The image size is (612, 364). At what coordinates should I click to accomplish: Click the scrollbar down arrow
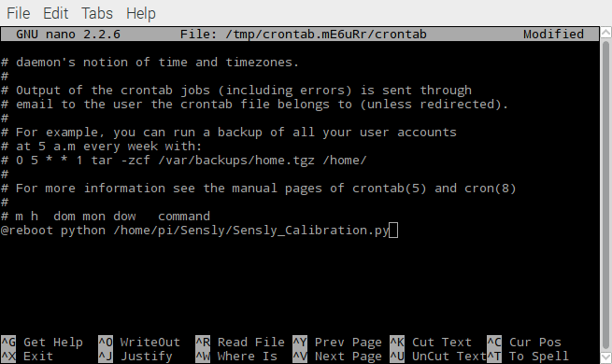coord(605,357)
